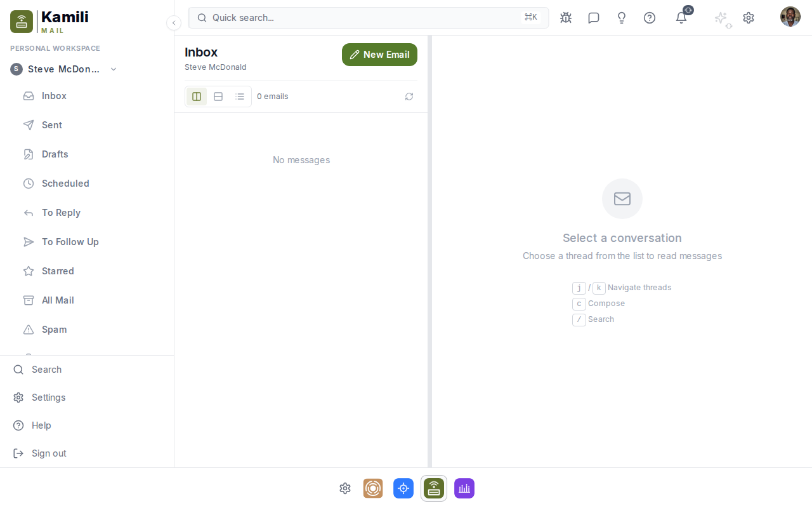This screenshot has height=508, width=812.
Task: Open the notifications bell
Action: pos(681,18)
